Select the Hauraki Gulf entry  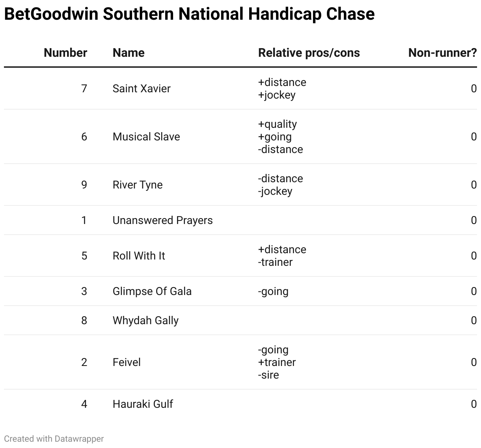(x=143, y=404)
